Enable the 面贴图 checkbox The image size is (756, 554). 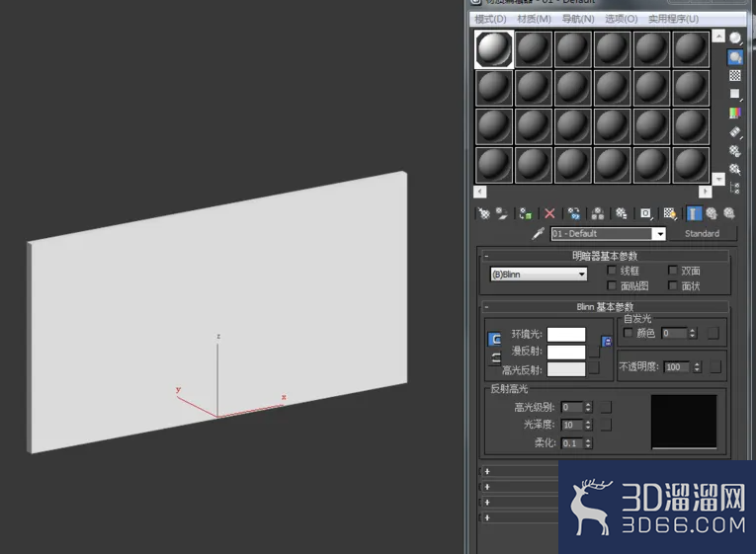(x=612, y=285)
